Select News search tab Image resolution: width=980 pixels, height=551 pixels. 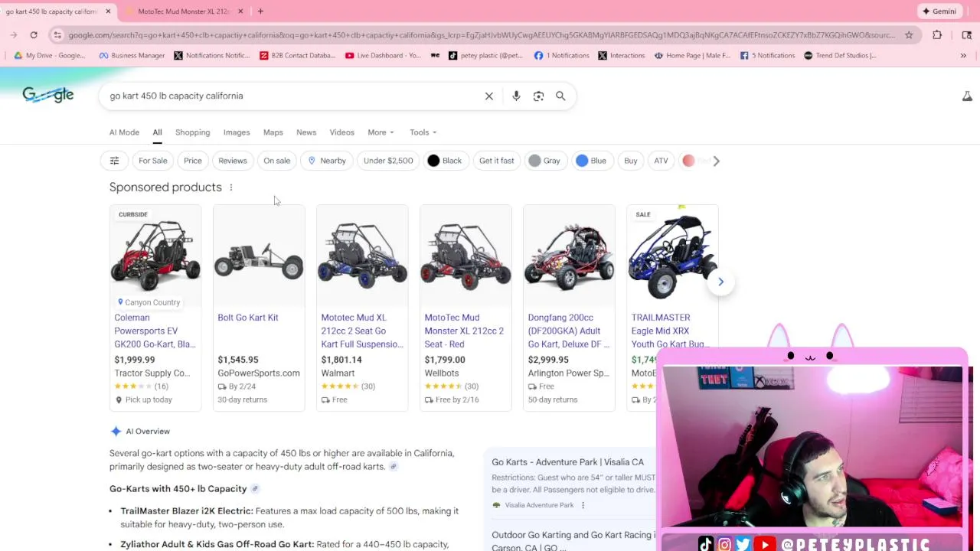306,132
